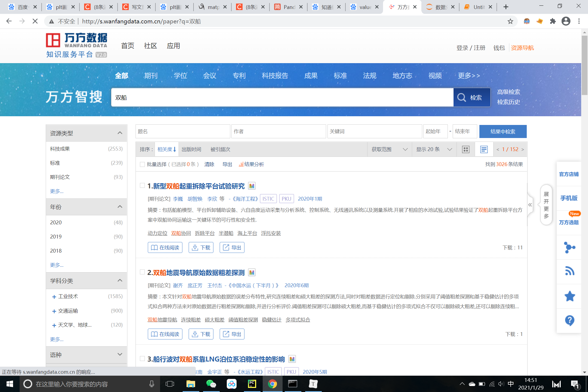Click the Windows Start button
The width and height of the screenshot is (588, 392).
pos(10,384)
